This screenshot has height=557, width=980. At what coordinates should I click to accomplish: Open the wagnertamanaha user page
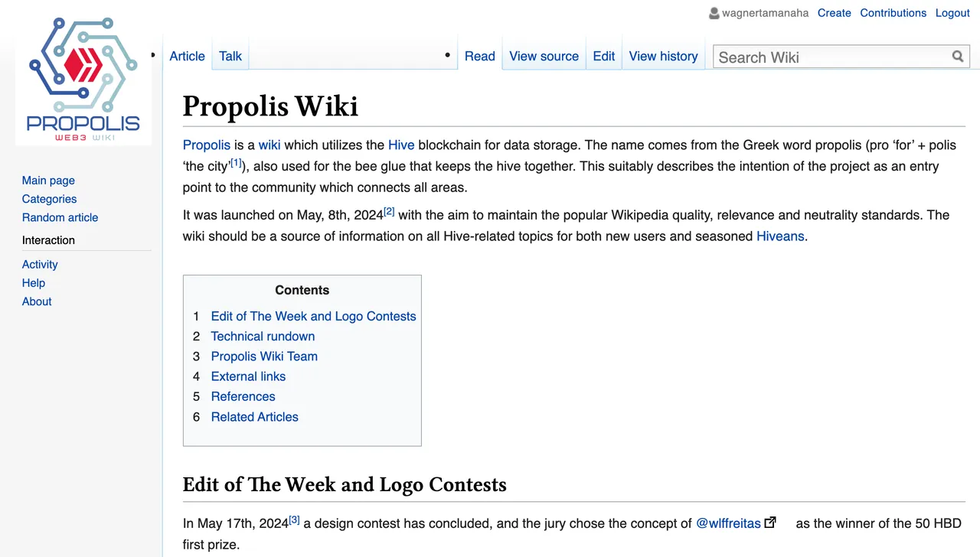pyautogui.click(x=766, y=13)
